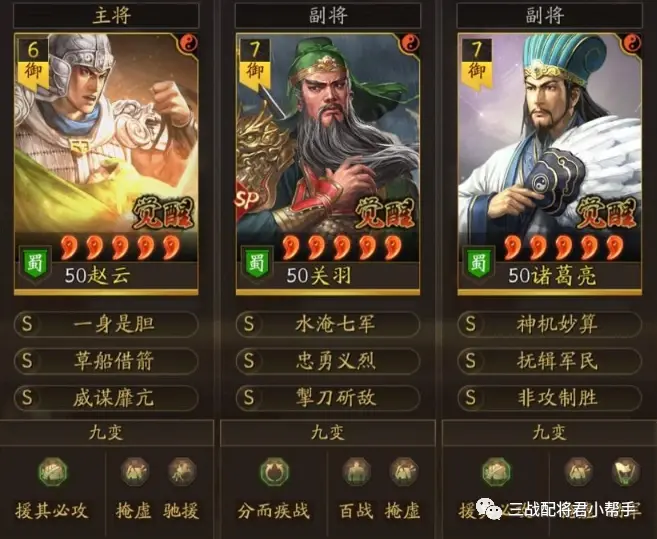Open the 诸葛亮 general portrait card
This screenshot has width=657, height=539.
pos(549,164)
